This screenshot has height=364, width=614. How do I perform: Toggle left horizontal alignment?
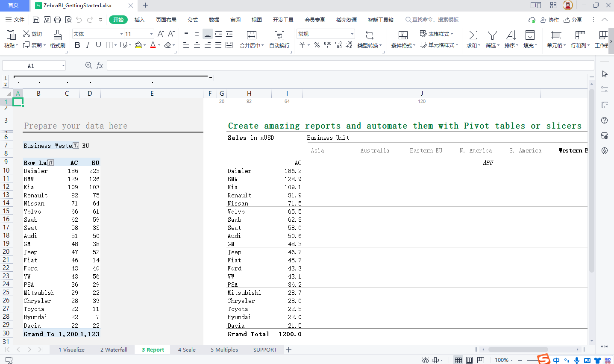click(x=186, y=45)
